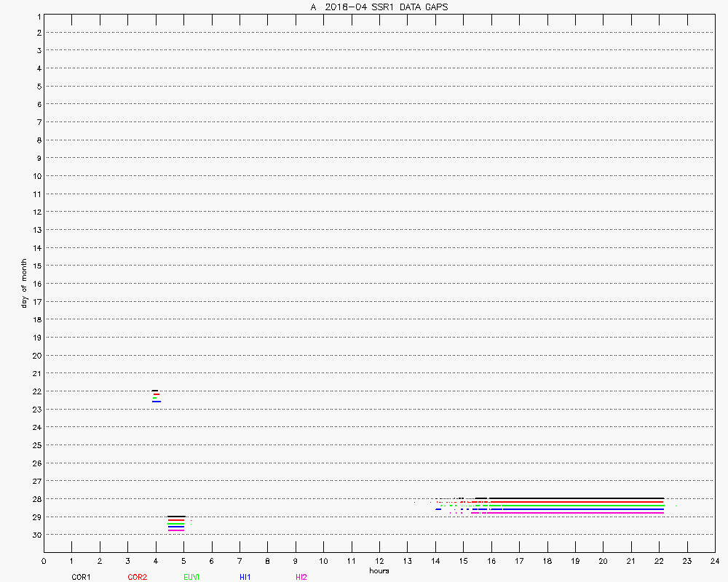Image resolution: width=728 pixels, height=582 pixels.
Task: Click day 1 label on y-axis
Action: click(36, 15)
